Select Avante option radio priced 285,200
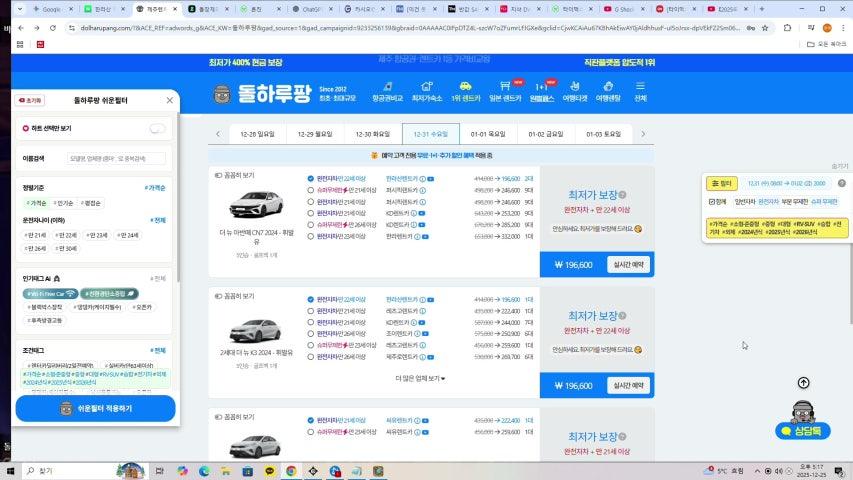This screenshot has height=480, width=853. tap(311, 225)
